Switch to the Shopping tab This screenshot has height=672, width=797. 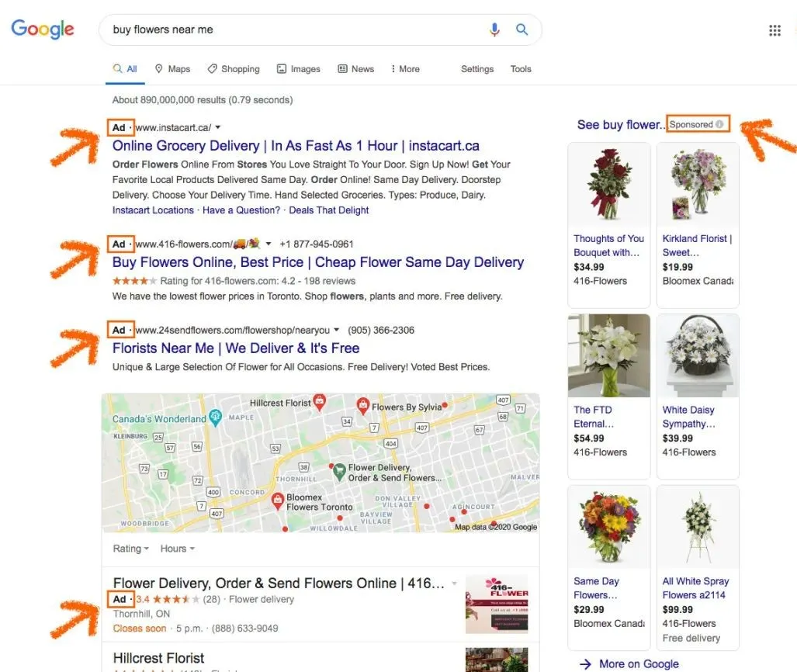pos(234,68)
